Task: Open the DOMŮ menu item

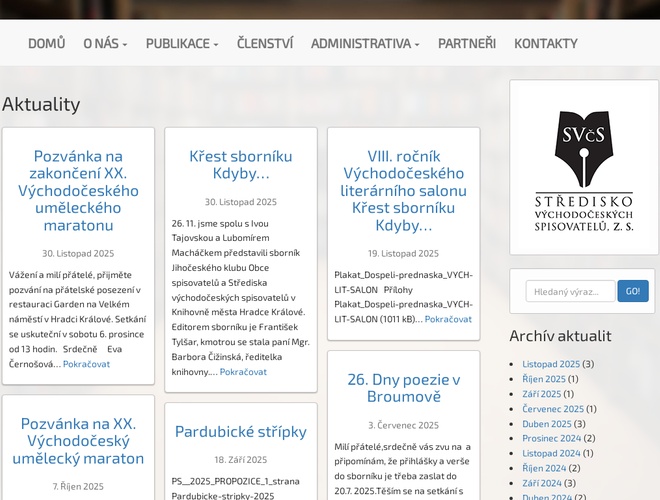Action: pos(46,43)
